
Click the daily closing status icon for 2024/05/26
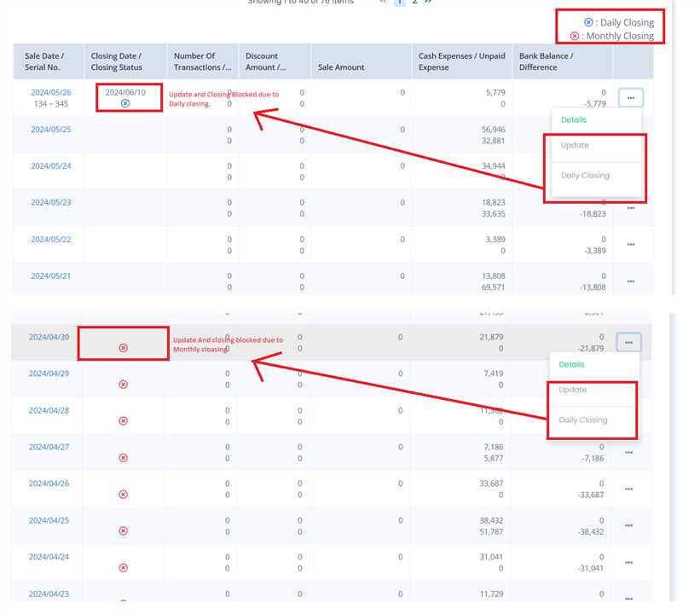coord(125,103)
